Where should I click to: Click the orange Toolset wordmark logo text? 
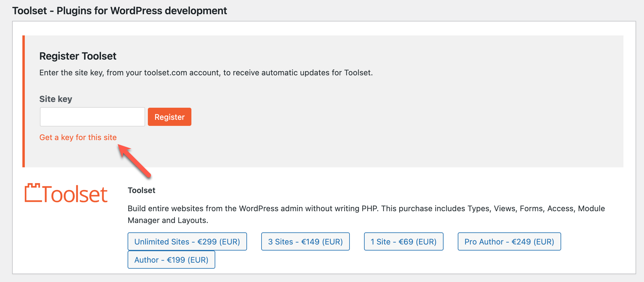click(x=66, y=193)
